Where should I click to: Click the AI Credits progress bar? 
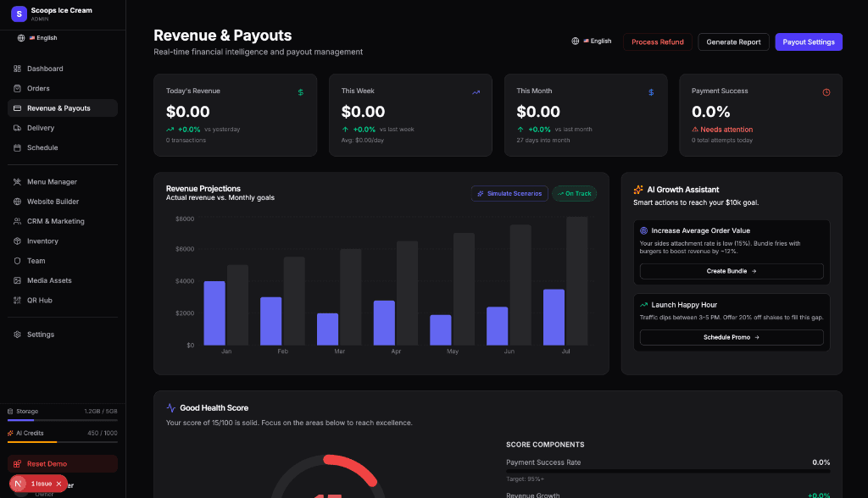(x=62, y=443)
